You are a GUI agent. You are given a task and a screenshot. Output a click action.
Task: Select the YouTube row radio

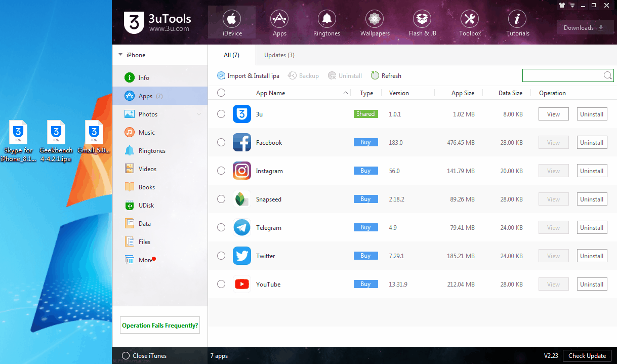click(221, 284)
